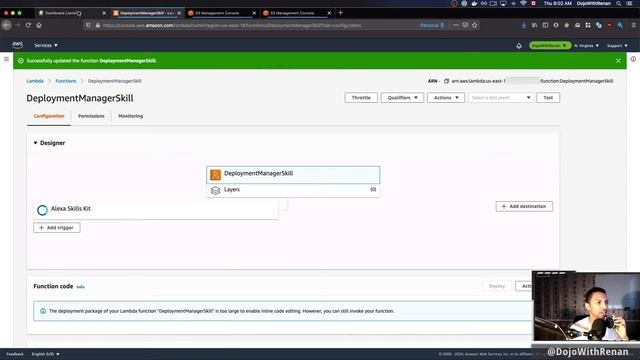Click the Docker whale menu bar icon

tap(474, 3)
